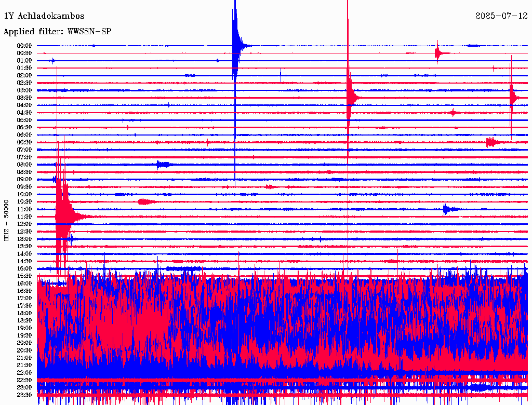
Task: Select the 22:00 time row label
Action: coord(24,373)
